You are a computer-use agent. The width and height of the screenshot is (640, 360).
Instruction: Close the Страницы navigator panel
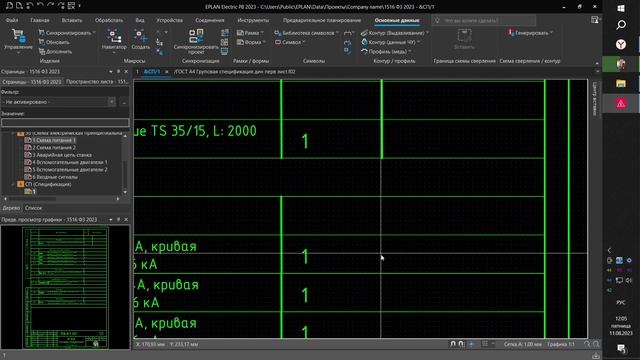click(126, 71)
